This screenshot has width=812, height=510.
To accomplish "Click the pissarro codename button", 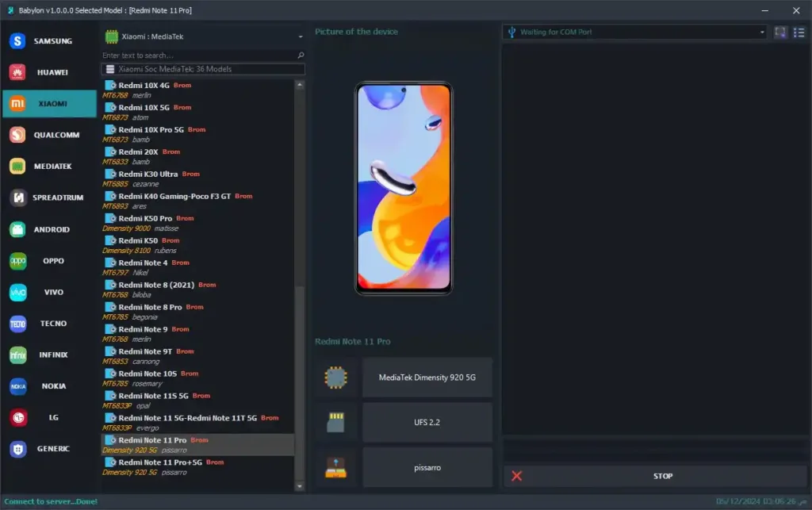I will (427, 467).
